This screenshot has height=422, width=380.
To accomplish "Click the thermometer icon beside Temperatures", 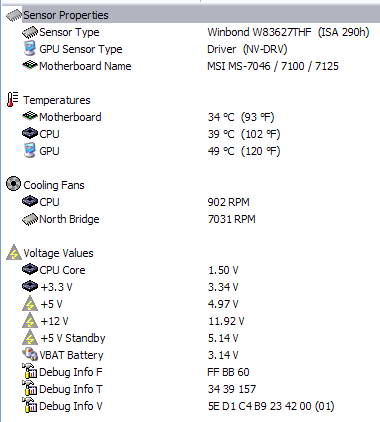I will pos(12,100).
